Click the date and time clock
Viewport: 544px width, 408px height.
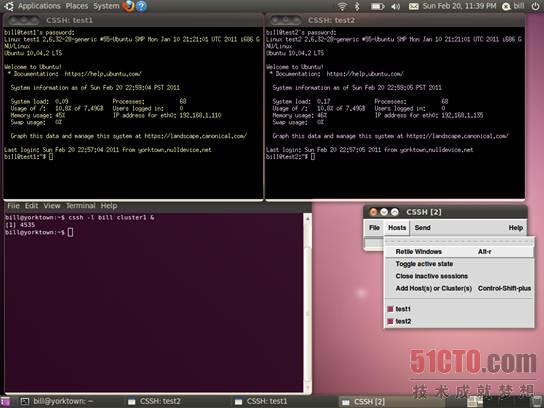(x=459, y=6)
